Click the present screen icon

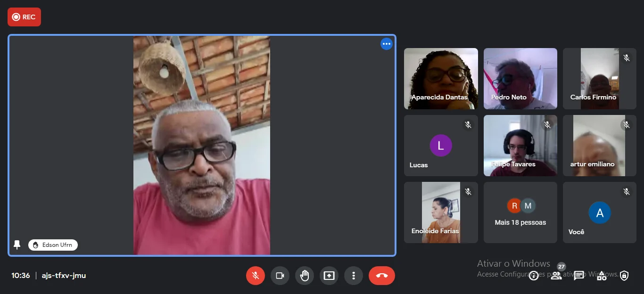[x=329, y=276]
